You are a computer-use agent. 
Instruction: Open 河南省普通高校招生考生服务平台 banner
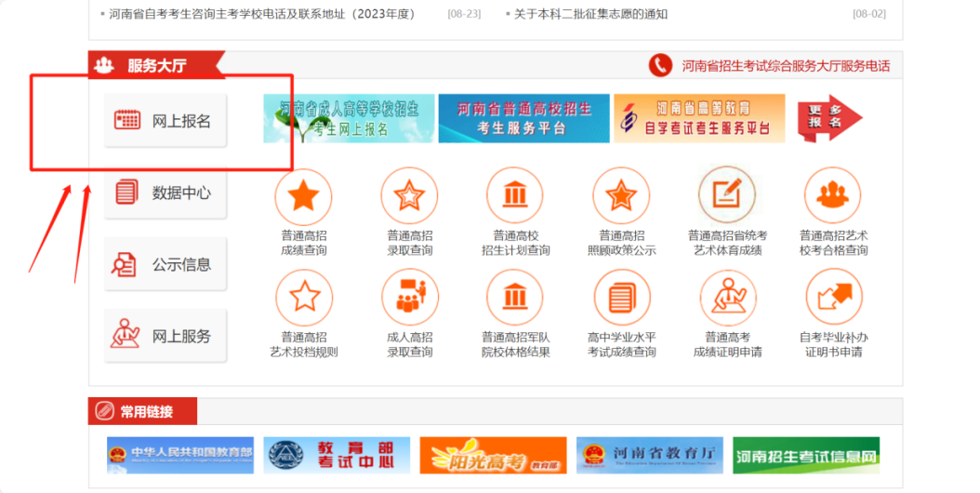pyautogui.click(x=523, y=119)
